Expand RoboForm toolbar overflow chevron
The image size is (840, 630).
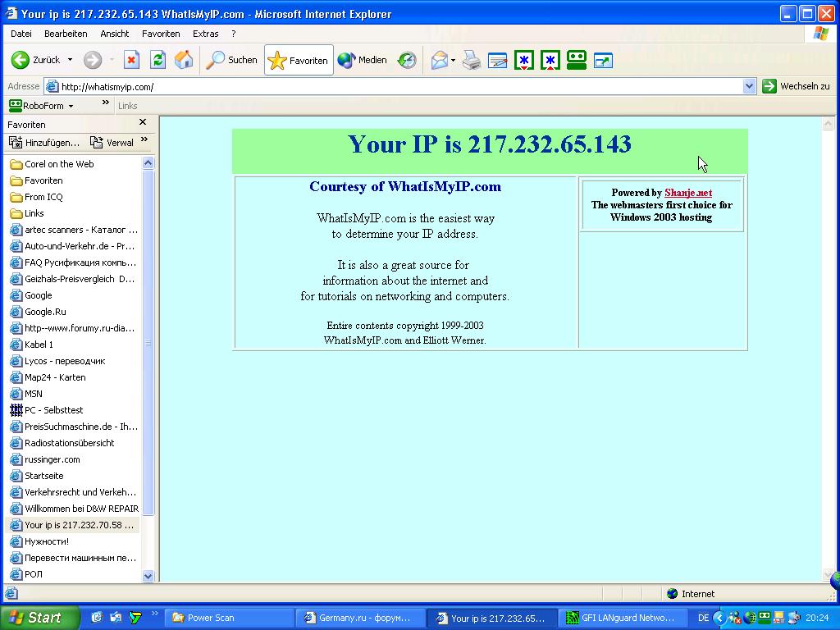click(106, 103)
